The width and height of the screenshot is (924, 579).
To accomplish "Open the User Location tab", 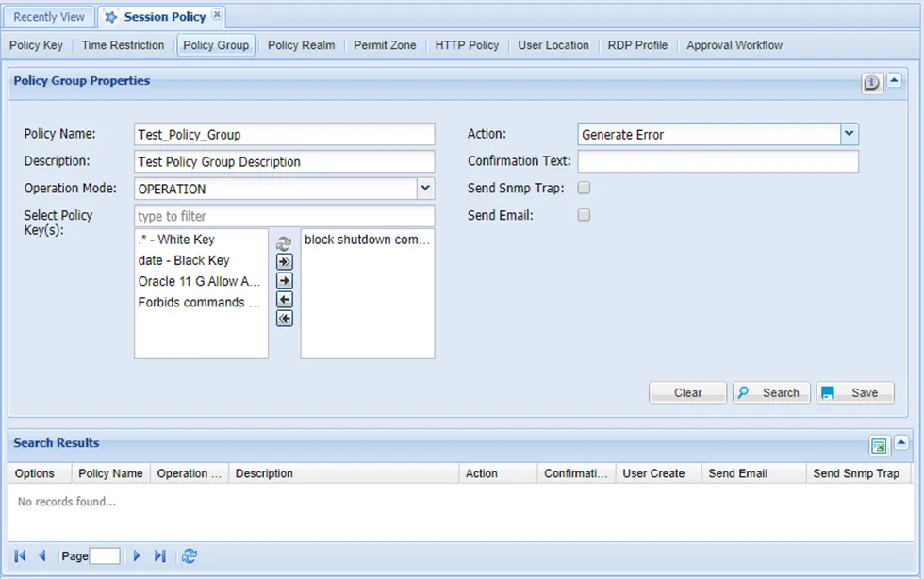I will tap(553, 45).
